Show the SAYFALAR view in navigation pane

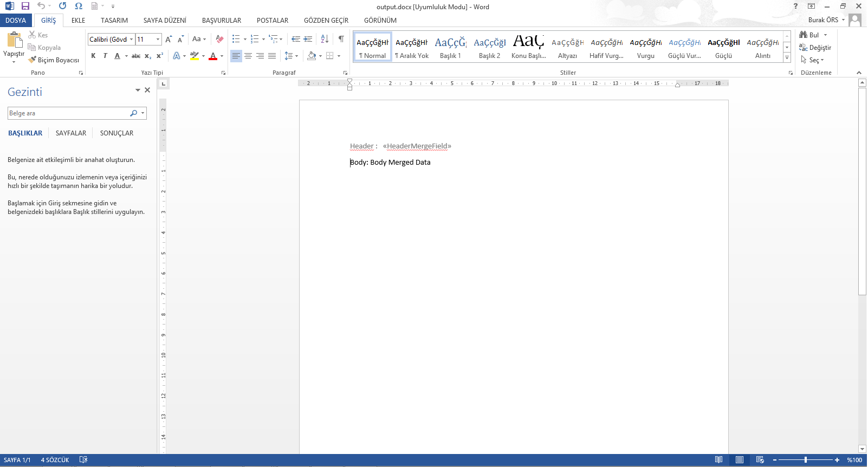(71, 133)
